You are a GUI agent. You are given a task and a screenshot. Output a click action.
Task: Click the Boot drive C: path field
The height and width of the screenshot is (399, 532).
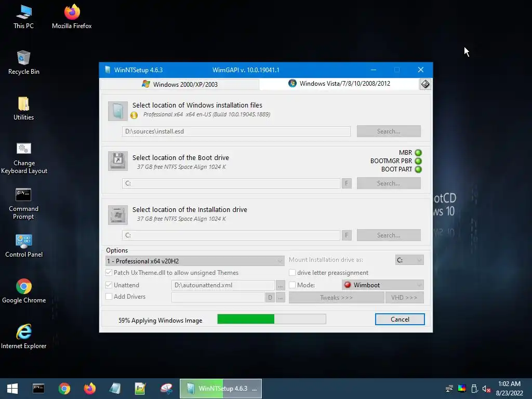(x=231, y=183)
